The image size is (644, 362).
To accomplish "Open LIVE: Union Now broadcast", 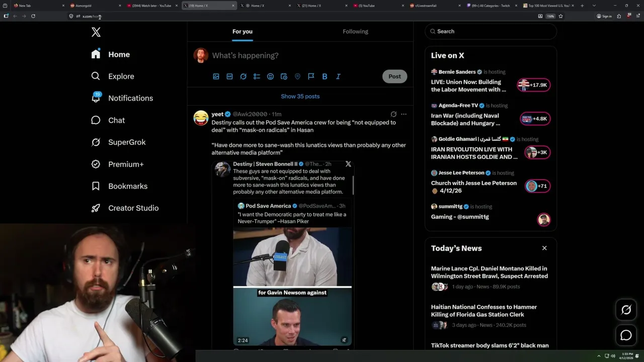I will pyautogui.click(x=468, y=85).
